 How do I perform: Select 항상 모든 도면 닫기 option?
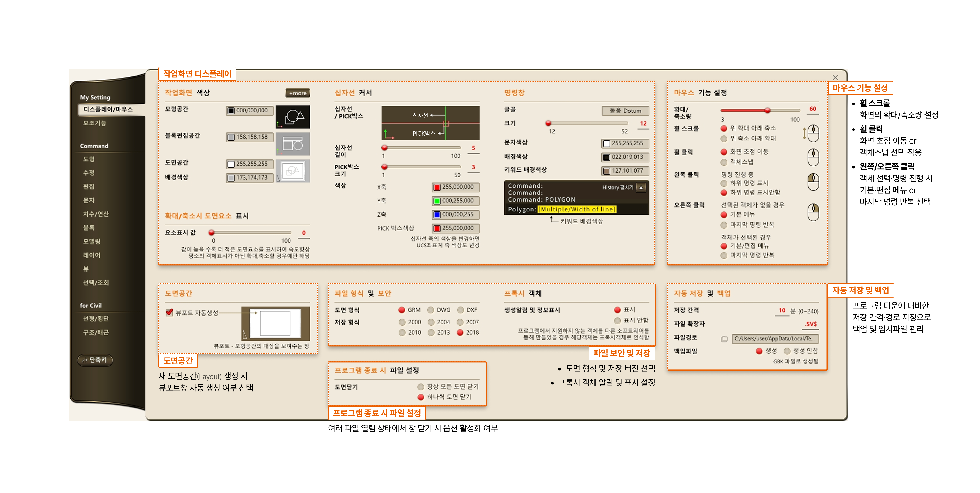[x=421, y=387]
